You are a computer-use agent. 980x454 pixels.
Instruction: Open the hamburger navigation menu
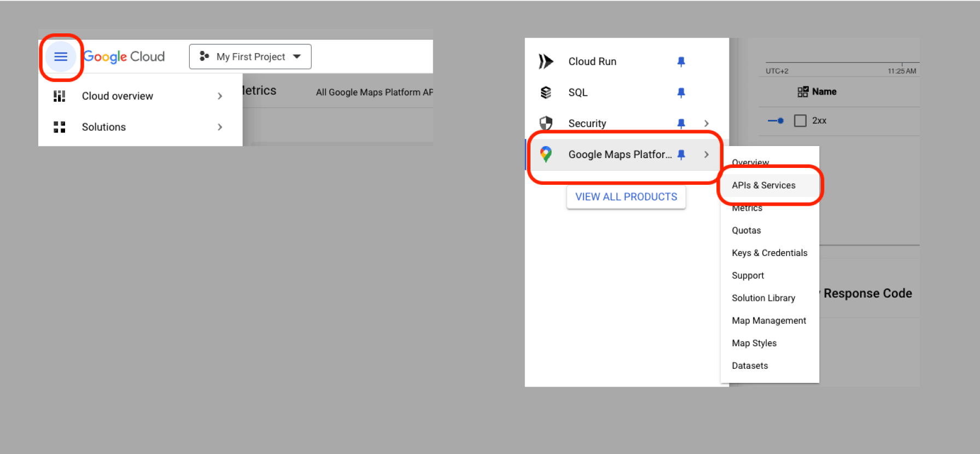click(x=61, y=56)
